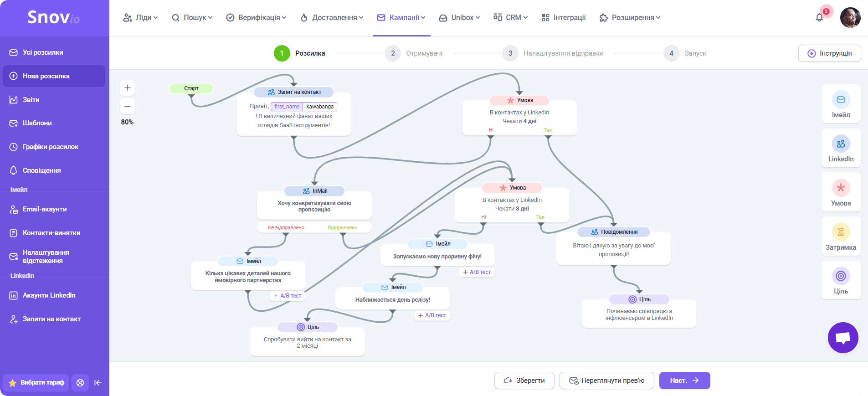Viewport: 868px width, 396px height.
Task: Expand the Кампанії dropdown menu
Action: tap(401, 17)
